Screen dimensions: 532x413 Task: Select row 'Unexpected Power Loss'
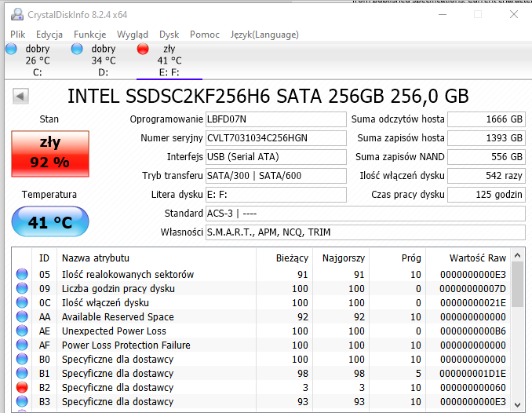261,331
